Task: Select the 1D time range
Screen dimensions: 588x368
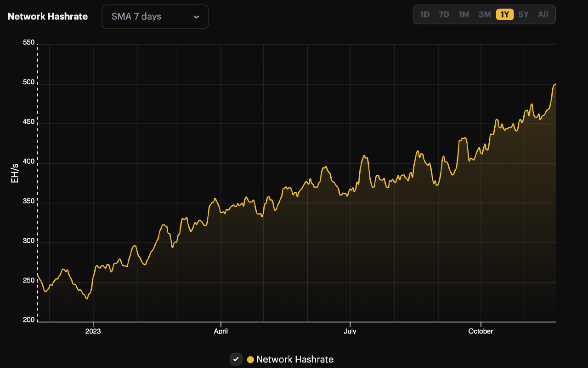Action: [424, 14]
